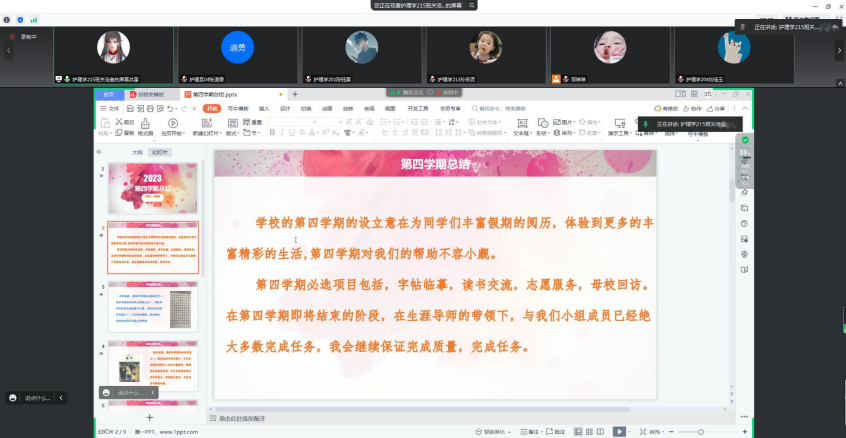Open the 文件 file menu dropdown
Image resolution: width=846 pixels, height=438 pixels.
[112, 108]
